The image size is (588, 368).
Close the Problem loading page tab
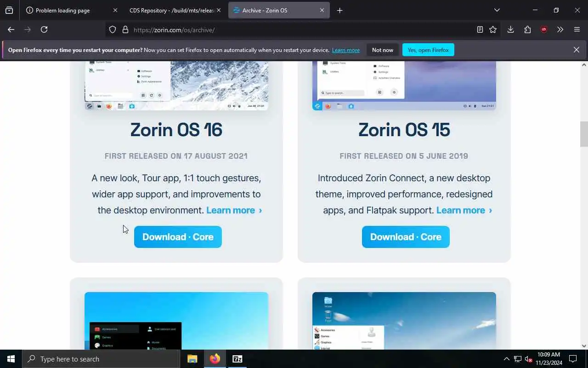click(x=115, y=10)
